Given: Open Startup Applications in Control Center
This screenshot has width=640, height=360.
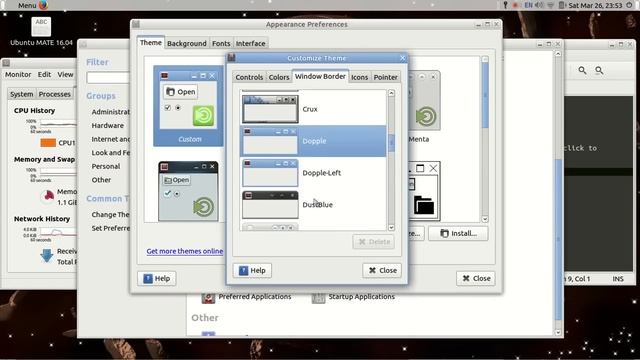Looking at the screenshot, I should (x=353, y=297).
